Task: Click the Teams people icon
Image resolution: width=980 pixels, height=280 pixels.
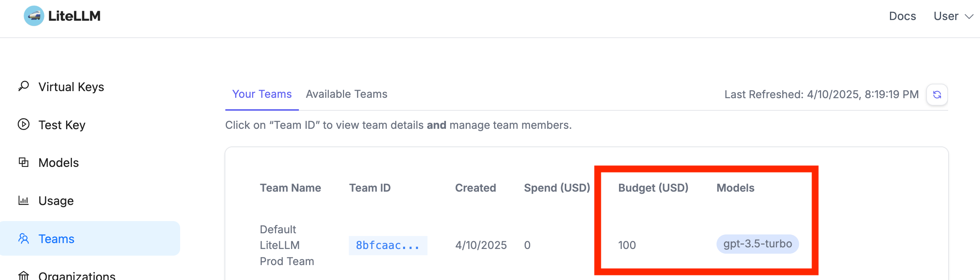Action: [x=24, y=238]
